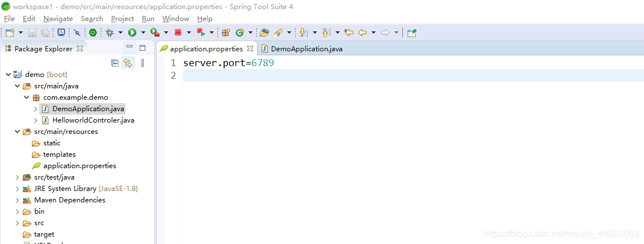
Task: Open Package Explorer View Menu dots
Action: coord(142,63)
